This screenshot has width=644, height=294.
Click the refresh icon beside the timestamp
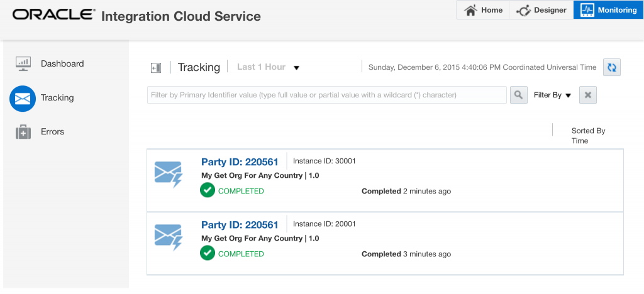coord(611,67)
